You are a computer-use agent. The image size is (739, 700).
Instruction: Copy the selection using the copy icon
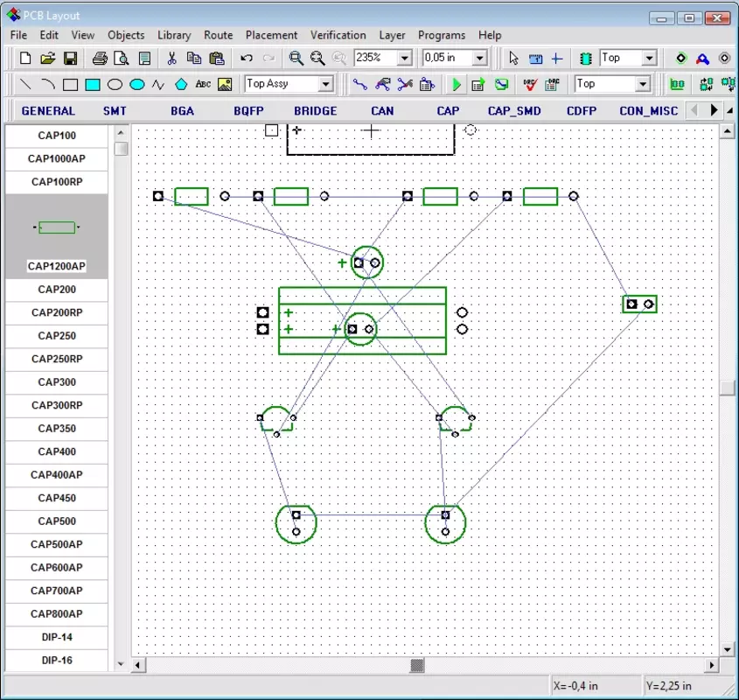pyautogui.click(x=193, y=58)
